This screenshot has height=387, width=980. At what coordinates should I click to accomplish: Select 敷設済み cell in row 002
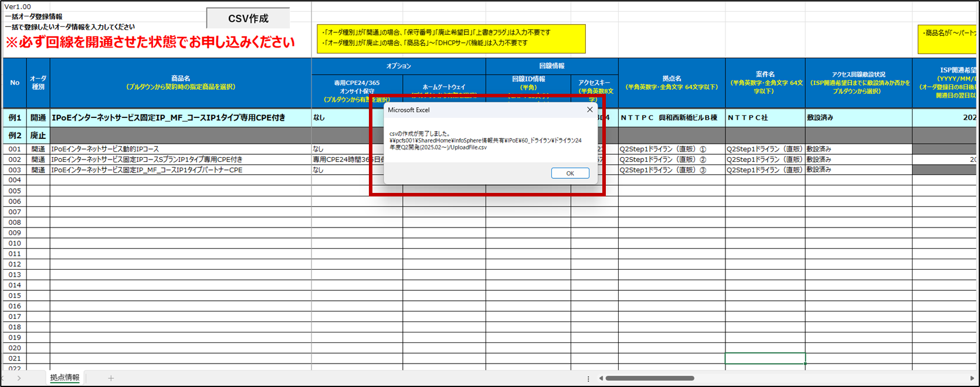click(x=859, y=159)
